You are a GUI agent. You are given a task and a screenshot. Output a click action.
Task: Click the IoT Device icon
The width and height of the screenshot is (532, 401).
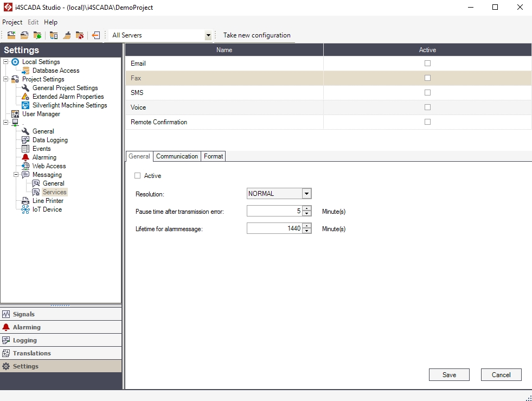tap(25, 209)
